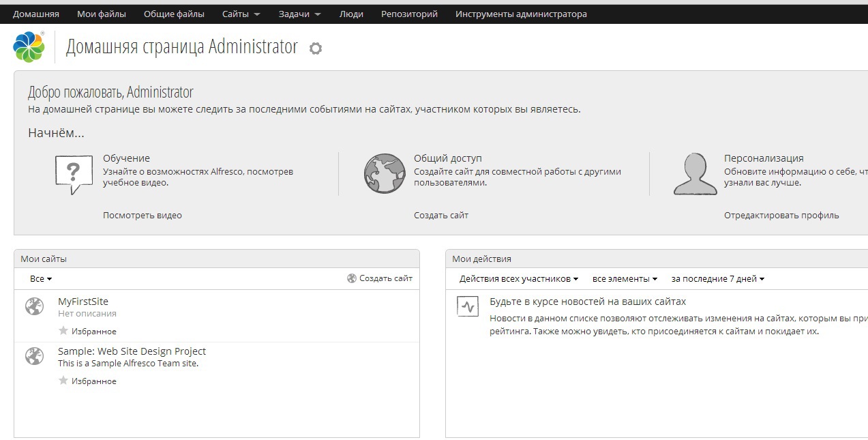Go to the Репозиторий section
Image resolution: width=868 pixels, height=440 pixels.
pos(408,13)
